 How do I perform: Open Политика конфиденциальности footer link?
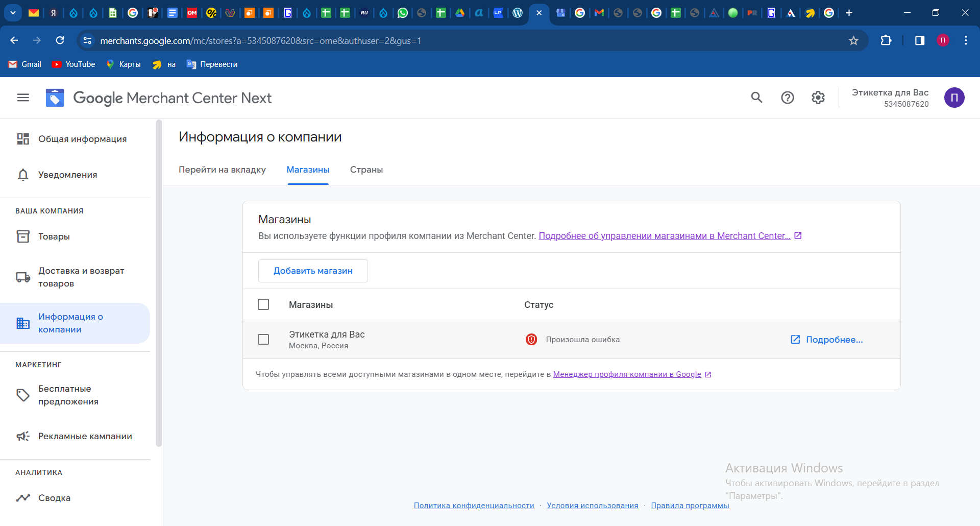[474, 506]
